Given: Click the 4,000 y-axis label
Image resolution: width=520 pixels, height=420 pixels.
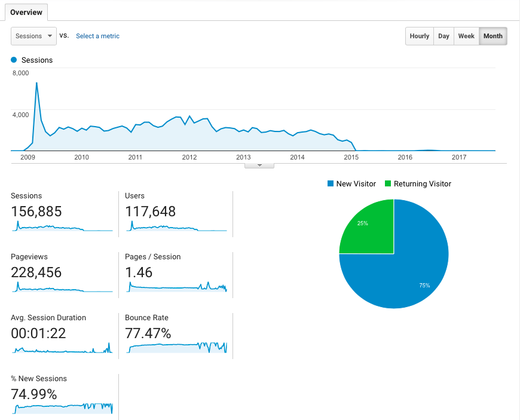Looking at the screenshot, I should pos(20,115).
